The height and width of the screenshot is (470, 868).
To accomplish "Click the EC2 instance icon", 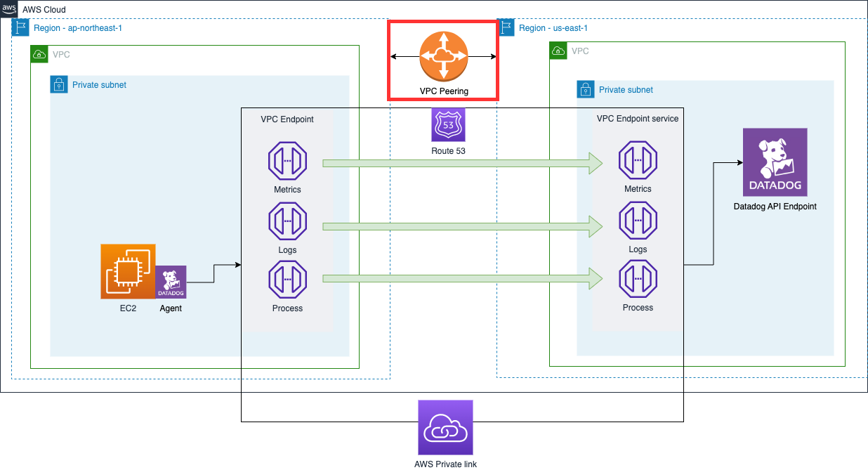I will point(127,270).
